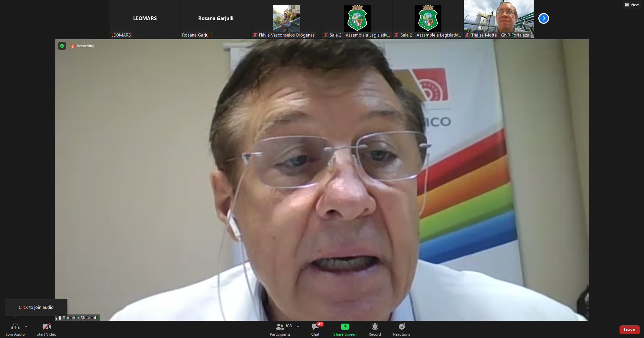Click the Share Screen button
The image size is (644, 338).
tap(345, 329)
